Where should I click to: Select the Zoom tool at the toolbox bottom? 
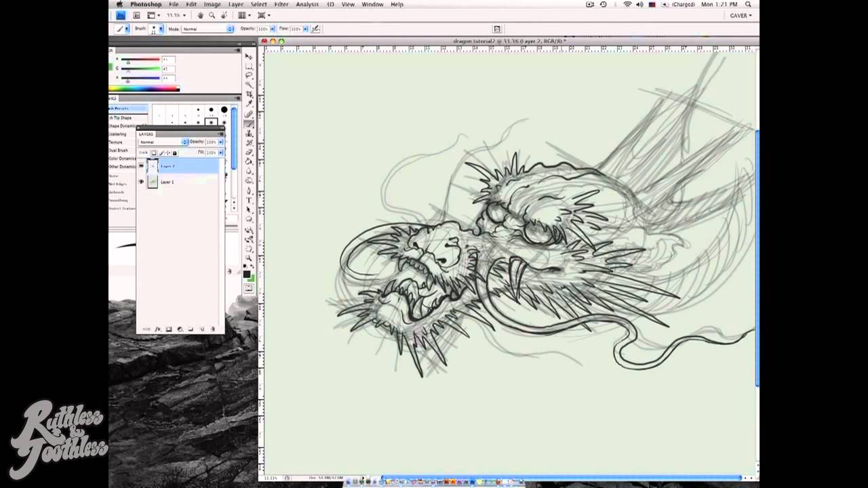pyautogui.click(x=249, y=258)
